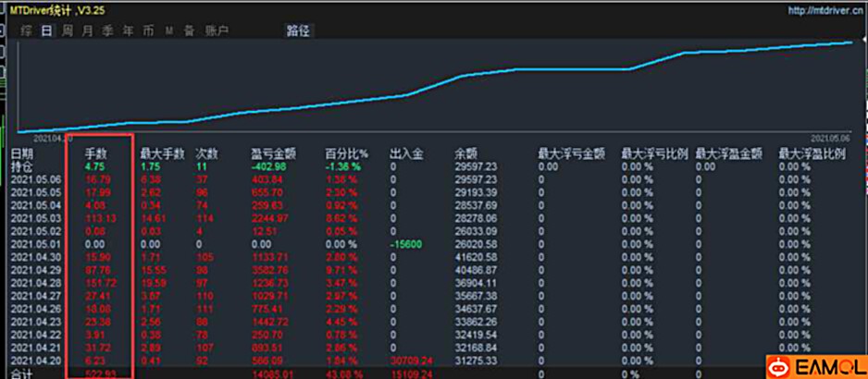This screenshot has width=868, height=379.
Task: Select the 月 (monthly) tab
Action: click(x=88, y=31)
